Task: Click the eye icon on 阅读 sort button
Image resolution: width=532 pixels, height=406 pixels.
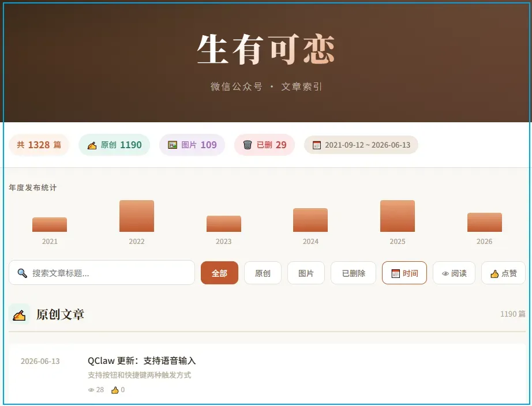Action: tap(445, 273)
